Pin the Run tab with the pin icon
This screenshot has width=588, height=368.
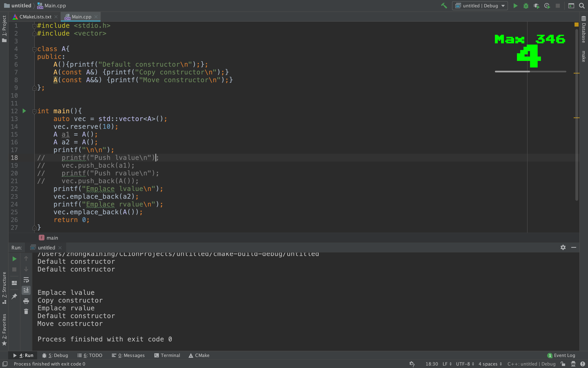[x=14, y=296]
